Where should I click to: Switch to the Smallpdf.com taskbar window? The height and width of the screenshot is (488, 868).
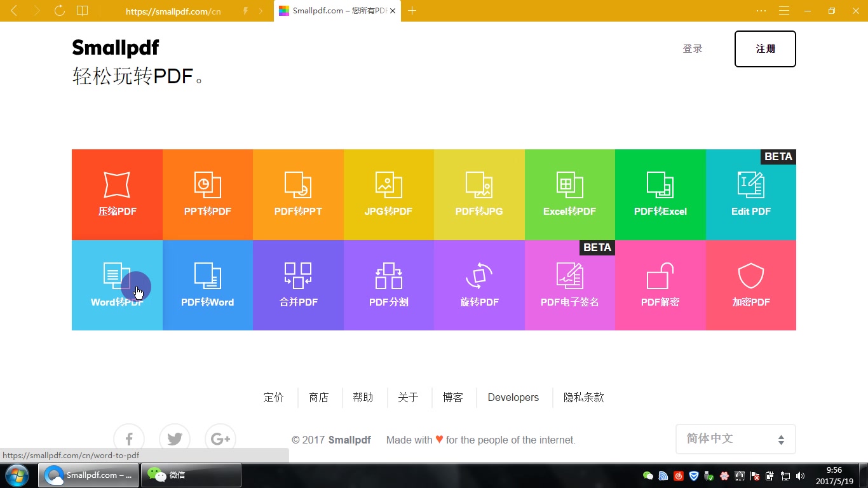[88, 475]
